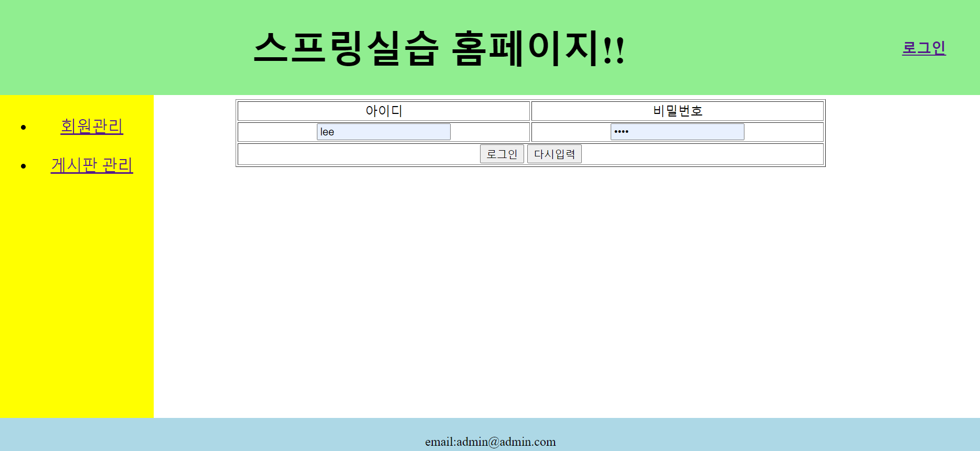Select the 아이디 column header text
This screenshot has height=451, width=980.
[384, 111]
